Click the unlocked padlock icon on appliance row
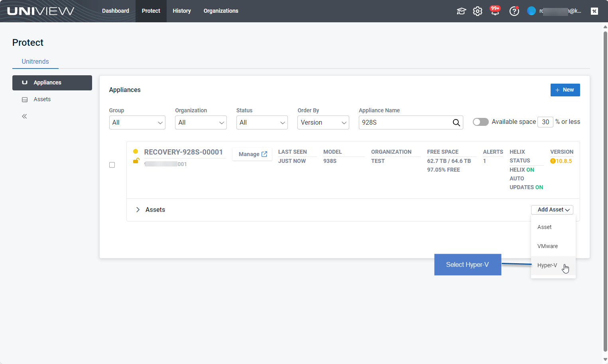 coord(136,160)
